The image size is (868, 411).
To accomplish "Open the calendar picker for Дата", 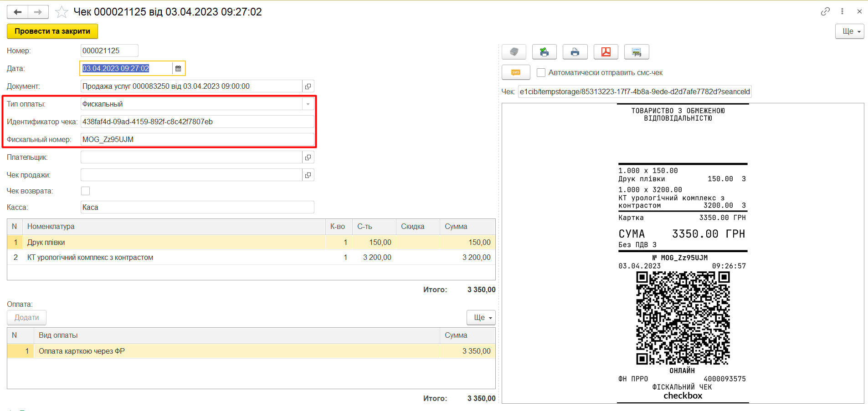I will (x=178, y=68).
